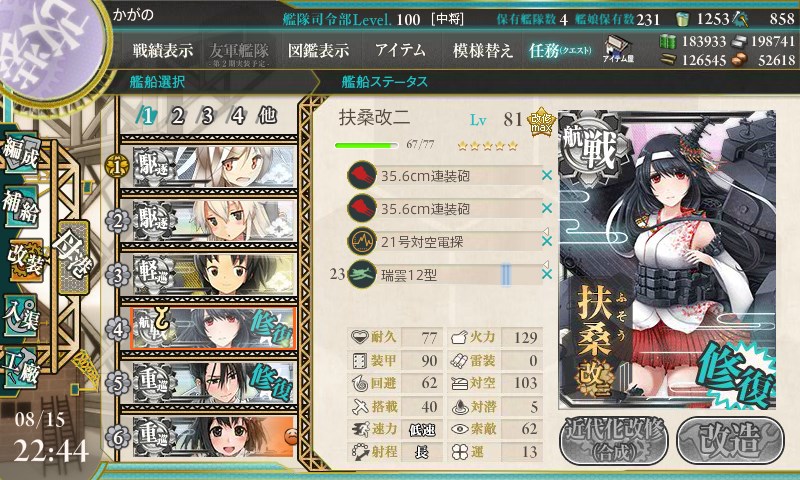Switch to fleet 2 tab
800x480 pixels.
(x=177, y=116)
